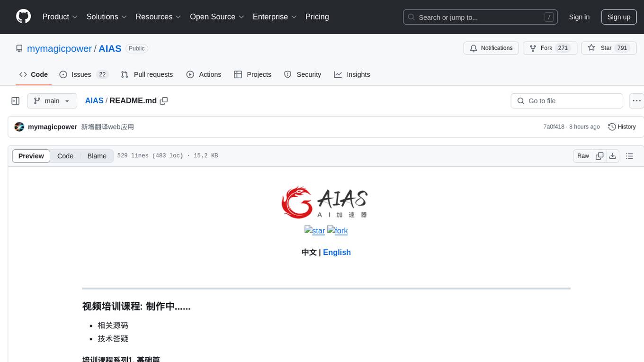Open the mymagicpower owner profile
Screen dimensions: 644x362
coord(60,48)
